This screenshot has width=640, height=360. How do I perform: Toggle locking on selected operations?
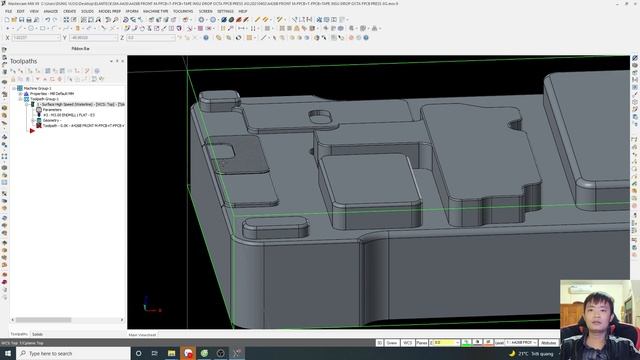(13, 79)
